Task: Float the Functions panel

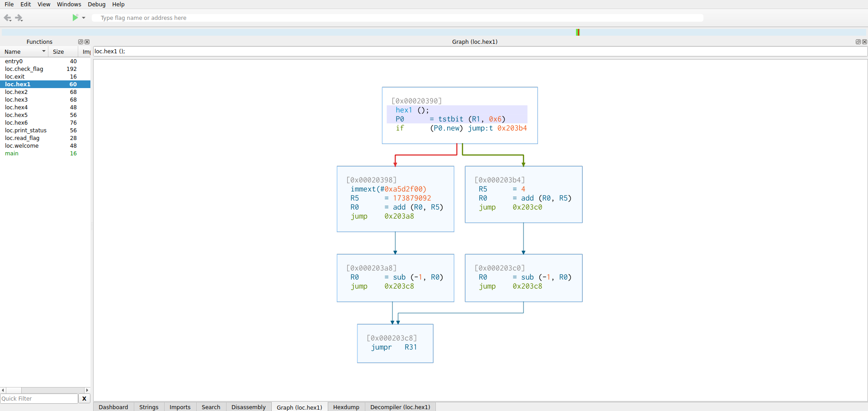Action: (x=80, y=42)
